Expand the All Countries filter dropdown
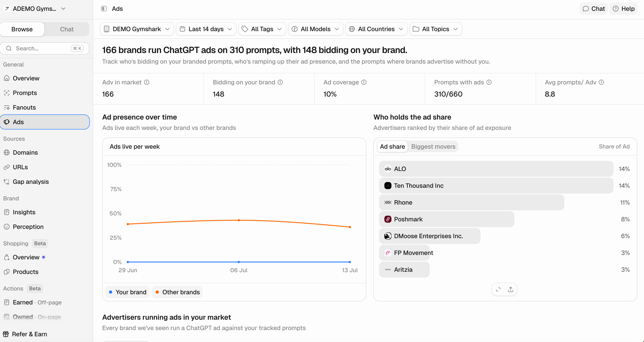The image size is (644, 342). click(376, 29)
